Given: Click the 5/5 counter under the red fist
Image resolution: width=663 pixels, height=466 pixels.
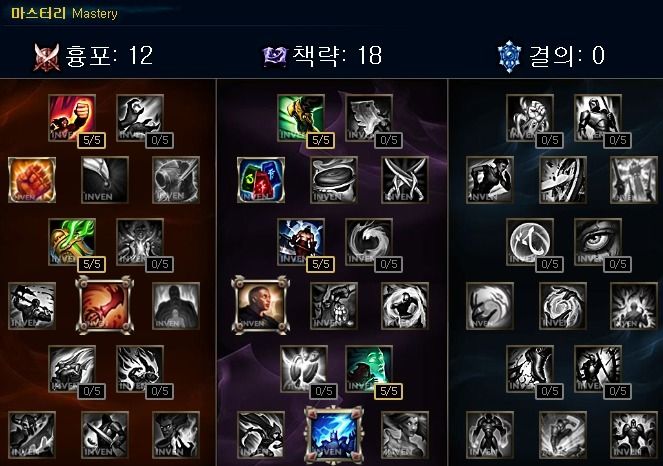Looking at the screenshot, I should point(92,140).
